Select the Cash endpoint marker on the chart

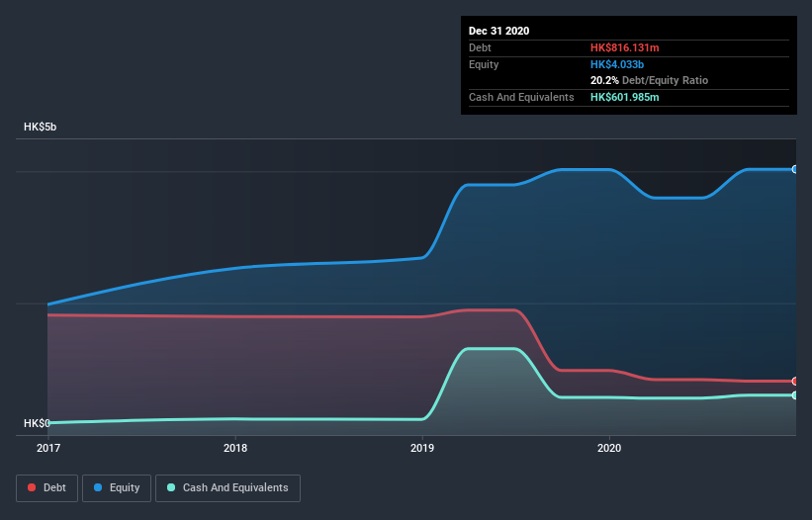795,395
